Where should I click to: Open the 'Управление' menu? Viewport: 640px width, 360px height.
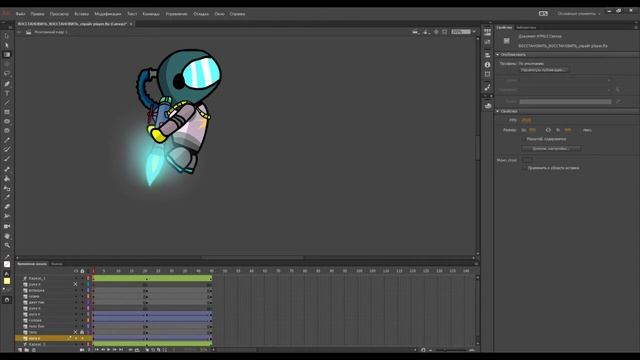tap(176, 14)
